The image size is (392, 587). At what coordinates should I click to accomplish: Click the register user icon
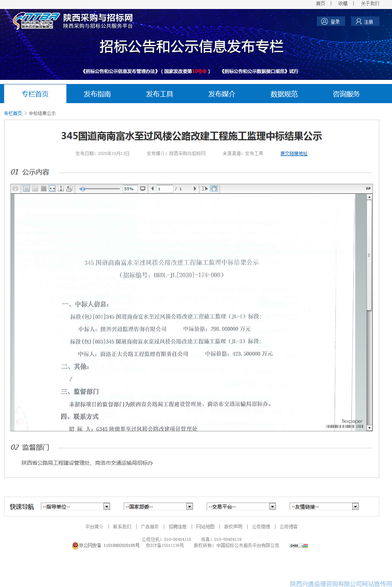pyautogui.click(x=359, y=21)
